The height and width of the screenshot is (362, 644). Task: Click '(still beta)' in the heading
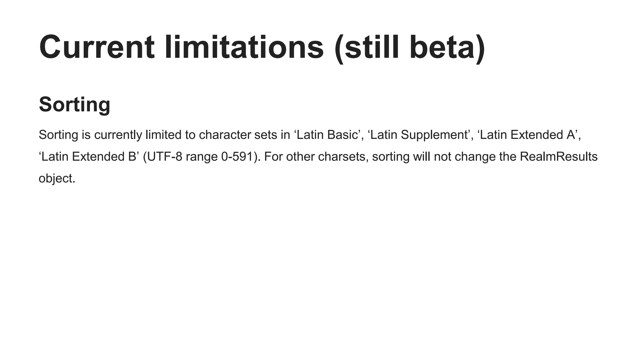tap(410, 48)
